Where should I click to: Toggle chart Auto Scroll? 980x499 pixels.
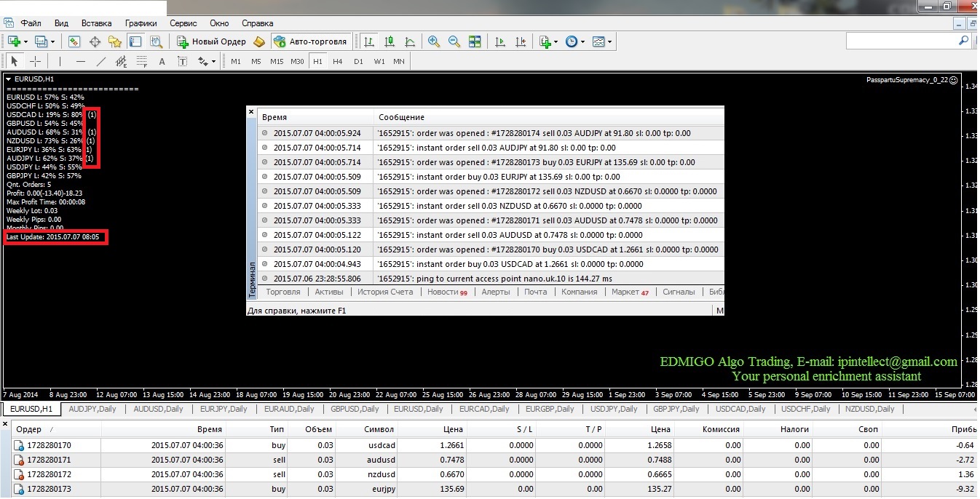point(500,41)
